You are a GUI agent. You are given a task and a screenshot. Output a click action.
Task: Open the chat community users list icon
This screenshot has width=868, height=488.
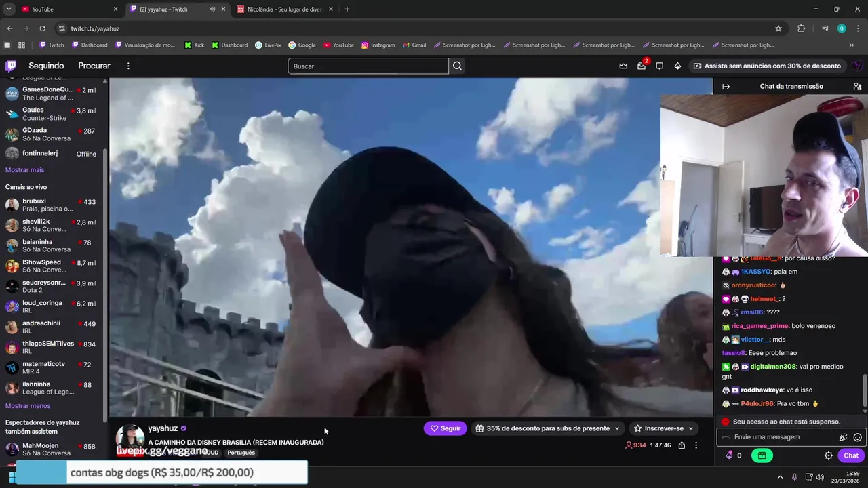[857, 86]
